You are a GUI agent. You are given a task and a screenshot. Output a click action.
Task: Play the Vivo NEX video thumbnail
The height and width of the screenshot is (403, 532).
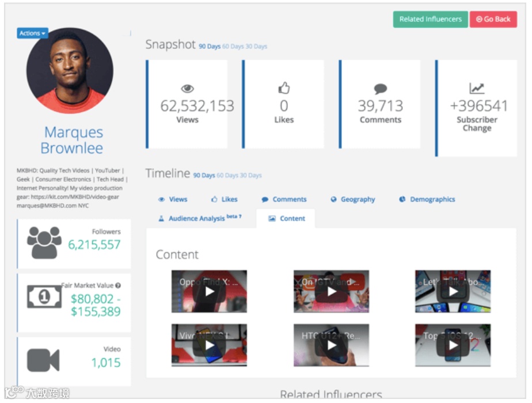210,345
